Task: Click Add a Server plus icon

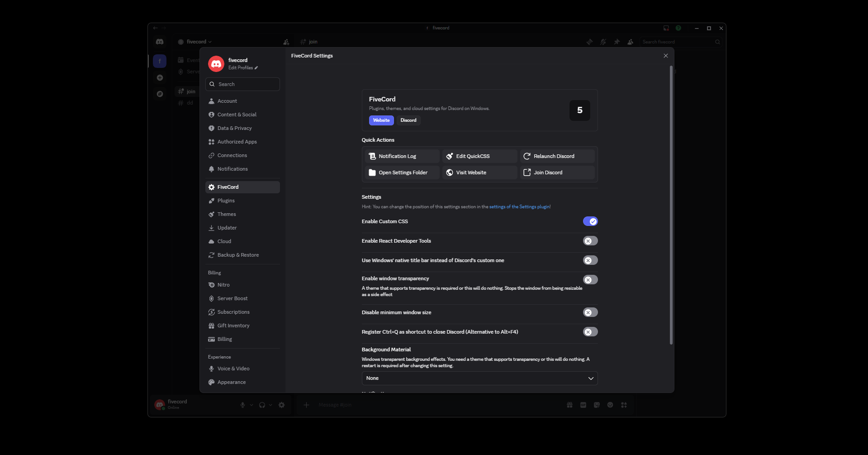Action: 160,78
